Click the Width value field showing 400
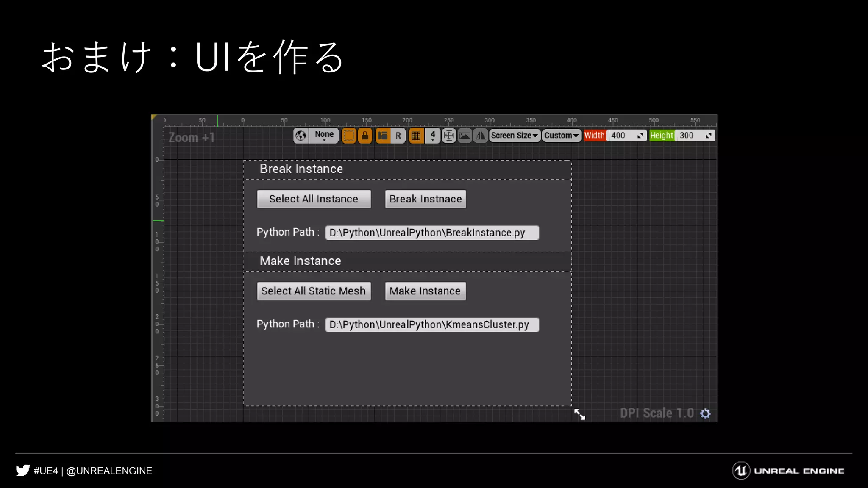The width and height of the screenshot is (868, 488). pos(627,136)
